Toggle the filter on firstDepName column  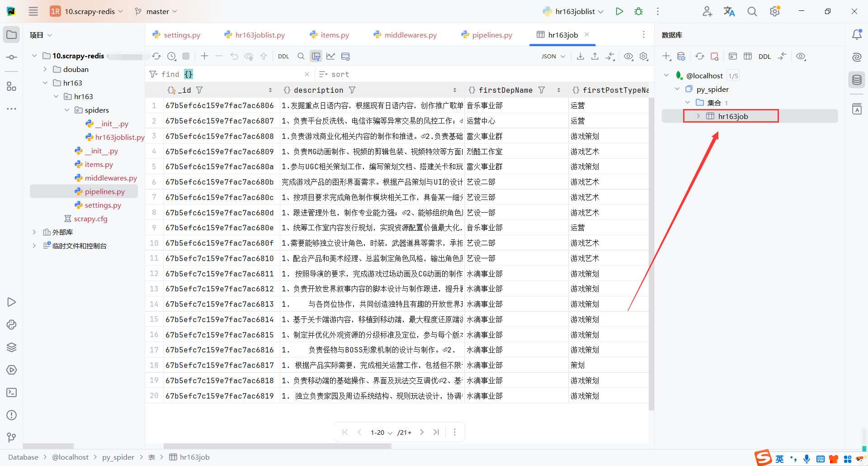pos(542,90)
